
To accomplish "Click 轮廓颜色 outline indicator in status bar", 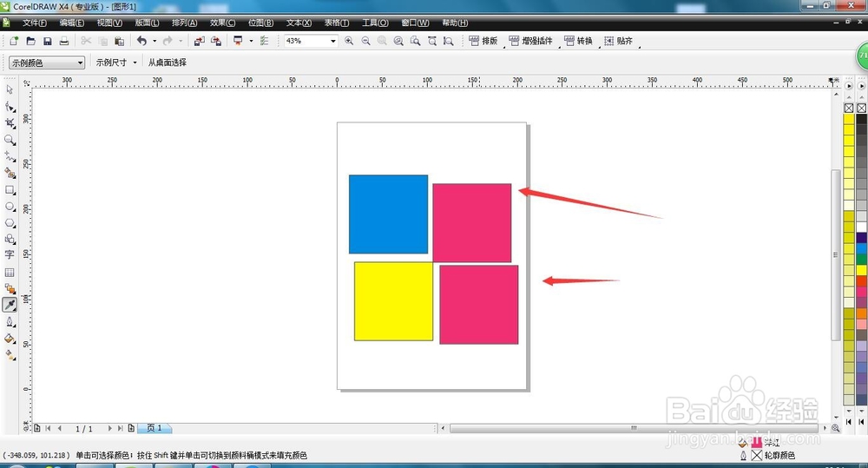I will (x=768, y=455).
